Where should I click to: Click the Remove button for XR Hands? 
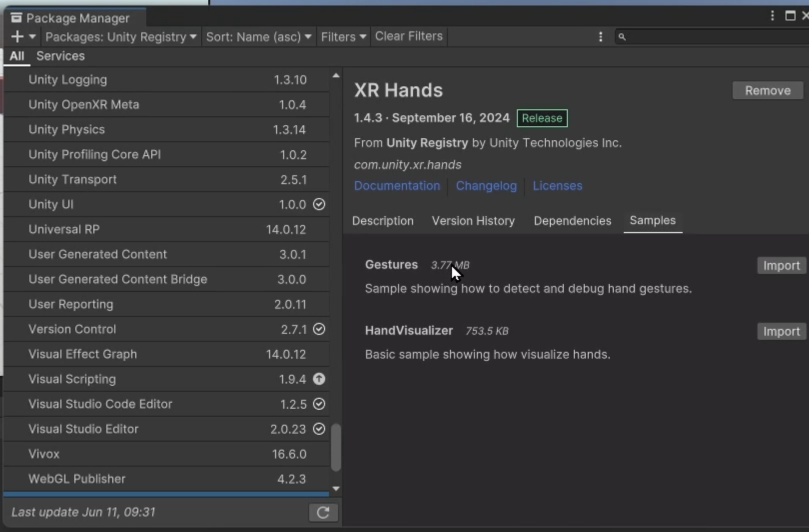click(x=768, y=91)
